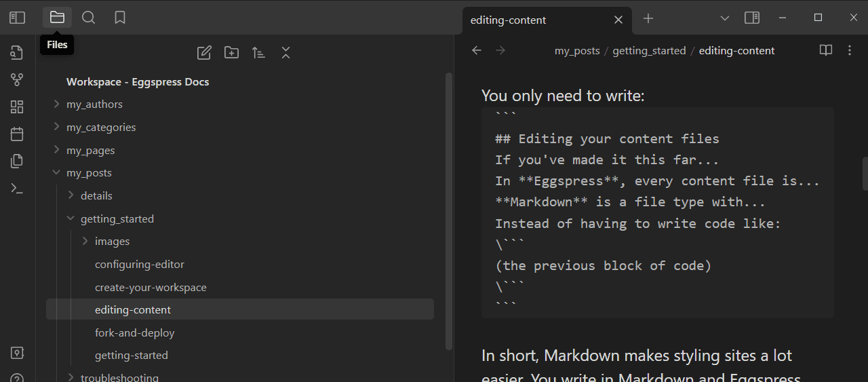Click inside the Markdown code block

[658, 212]
